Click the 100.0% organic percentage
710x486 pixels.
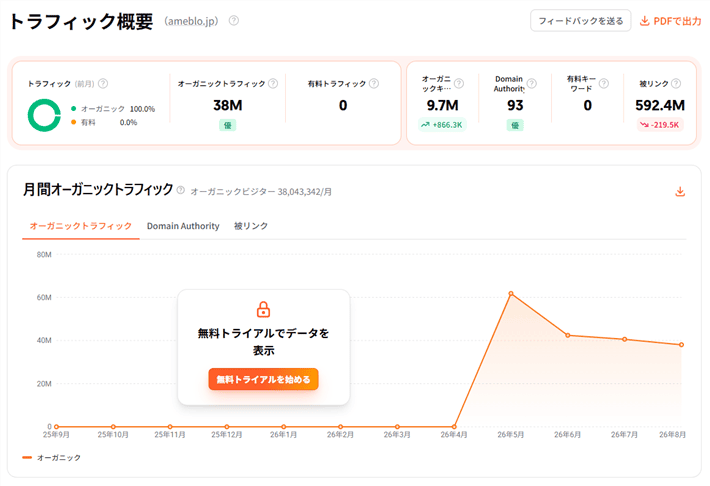[142, 109]
